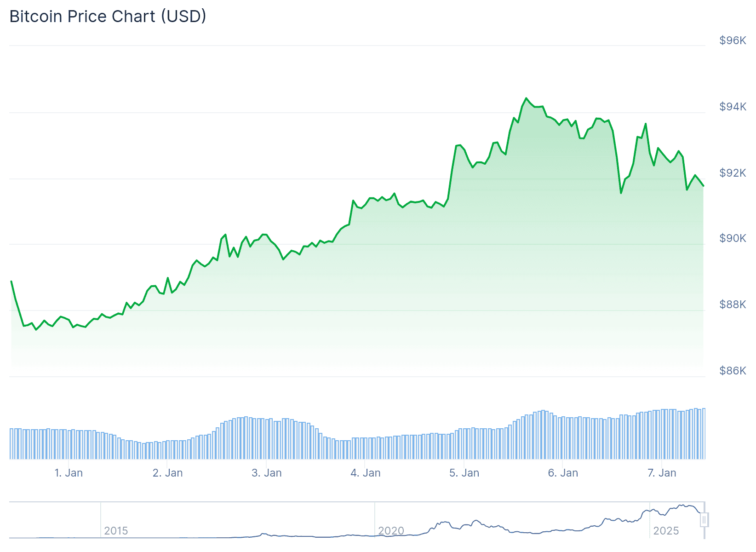The height and width of the screenshot is (552, 756).
Task: Click the 2025 label in navigator
Action: click(666, 531)
